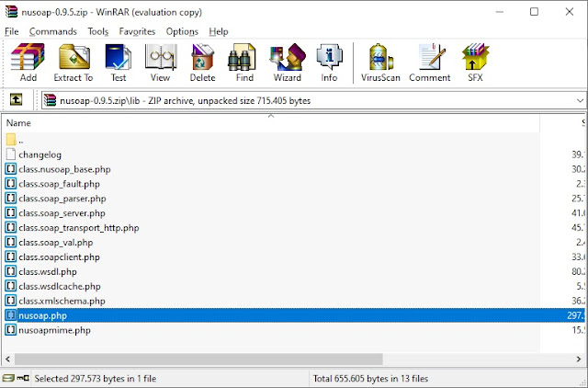Click the SFX toolbar icon
The image size is (588, 388).
[475, 57]
